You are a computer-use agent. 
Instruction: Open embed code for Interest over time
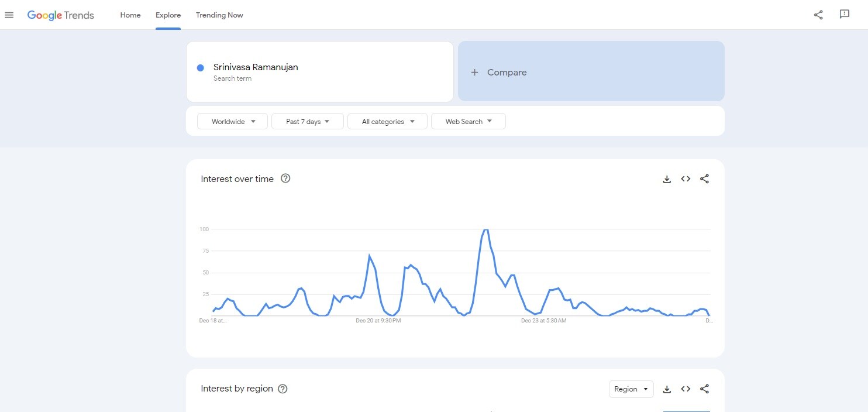coord(686,179)
